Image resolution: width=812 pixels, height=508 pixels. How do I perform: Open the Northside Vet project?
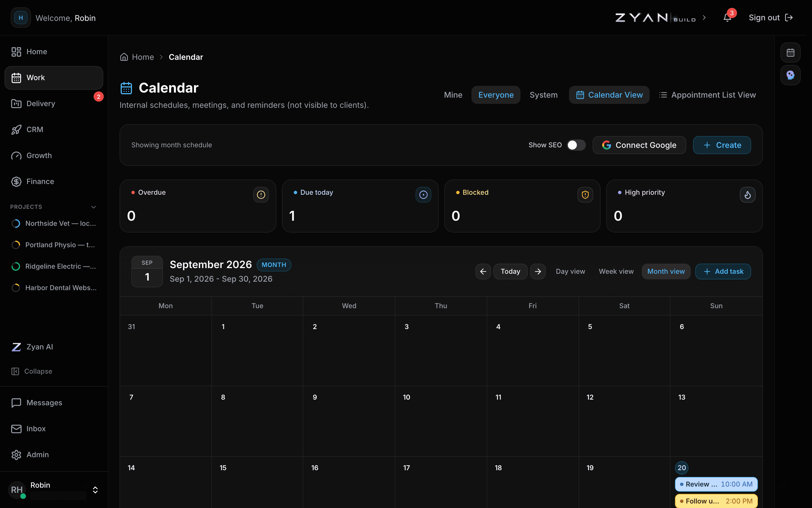pos(54,224)
